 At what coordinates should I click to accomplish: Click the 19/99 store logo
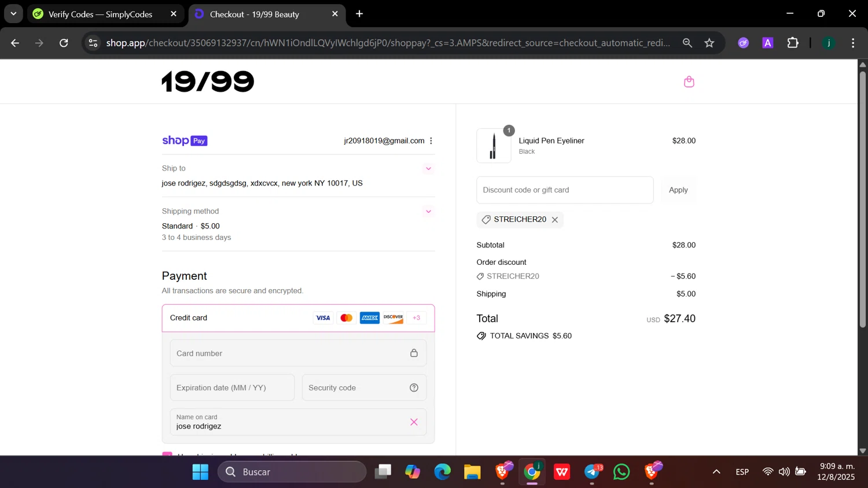(208, 82)
